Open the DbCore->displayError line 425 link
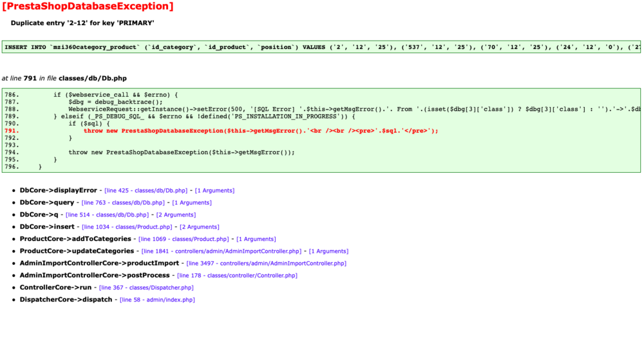The width and height of the screenshot is (644, 348). (146, 191)
